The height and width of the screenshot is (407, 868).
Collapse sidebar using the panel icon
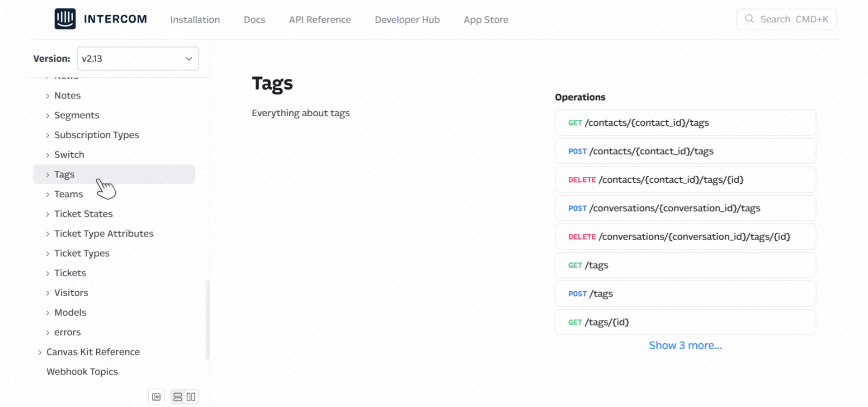156,397
